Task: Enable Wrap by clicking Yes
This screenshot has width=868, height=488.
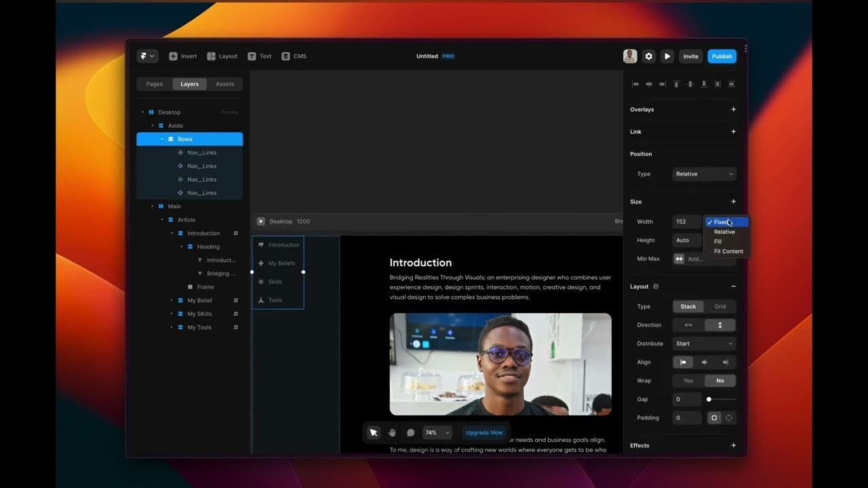Action: point(688,380)
